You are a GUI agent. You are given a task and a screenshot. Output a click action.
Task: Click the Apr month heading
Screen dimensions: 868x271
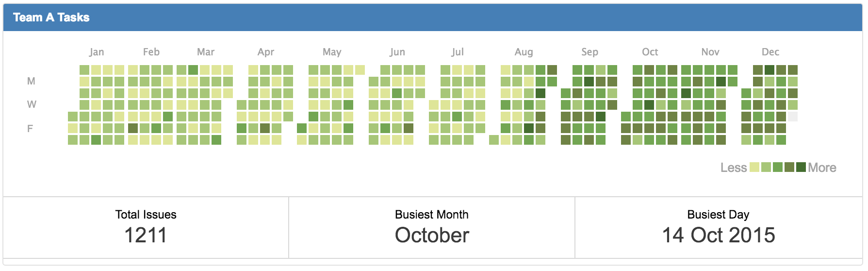coord(266,52)
